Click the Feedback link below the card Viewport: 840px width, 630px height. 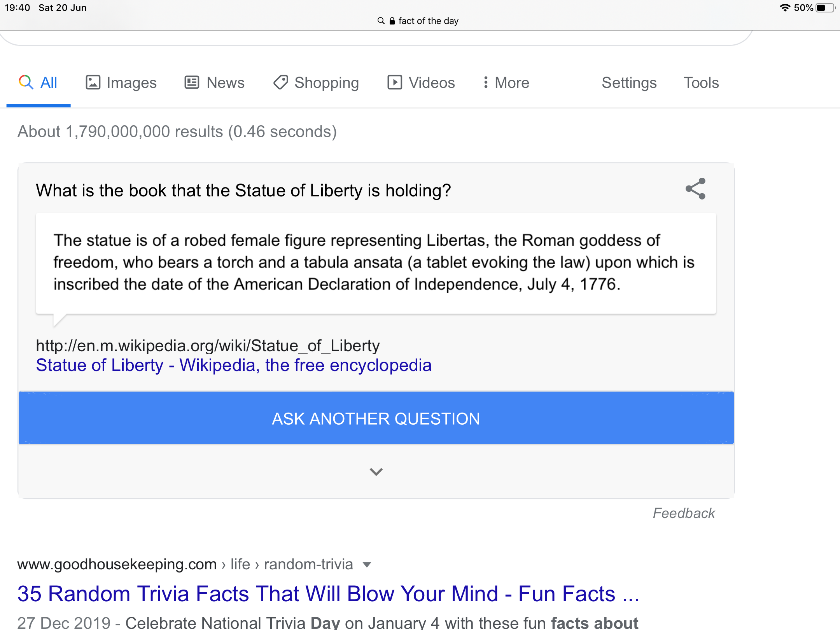point(684,513)
